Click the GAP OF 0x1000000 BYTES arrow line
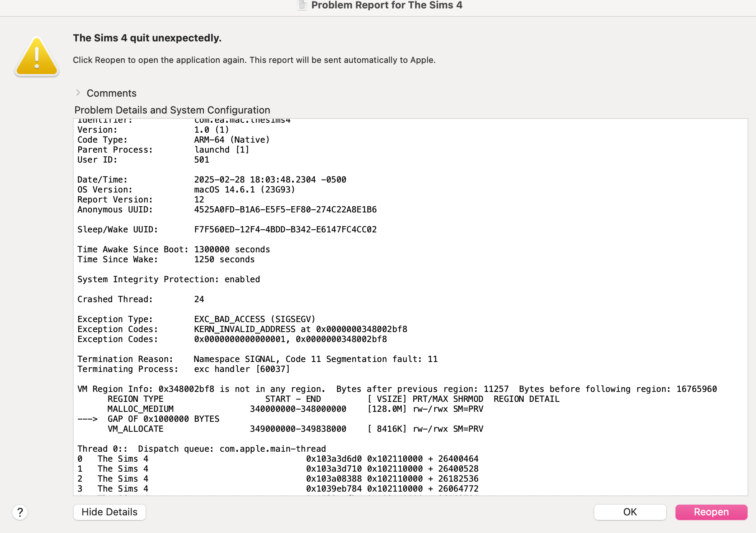This screenshot has height=533, width=756. (x=148, y=419)
